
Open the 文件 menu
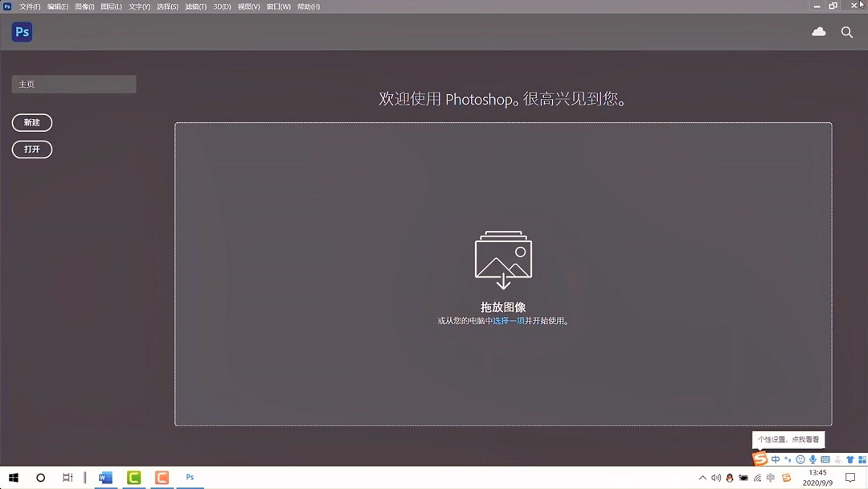tap(29, 6)
